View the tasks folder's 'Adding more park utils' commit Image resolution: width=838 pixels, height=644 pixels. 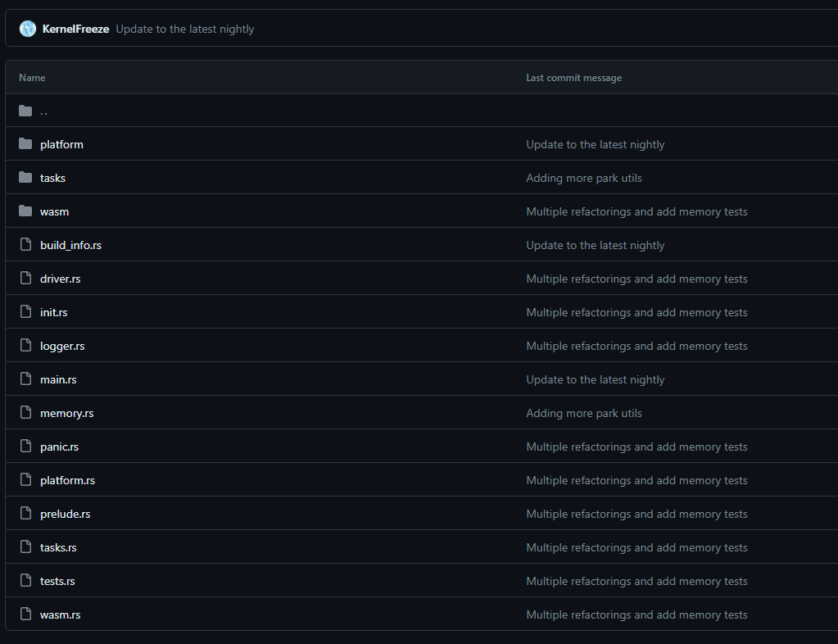click(583, 178)
